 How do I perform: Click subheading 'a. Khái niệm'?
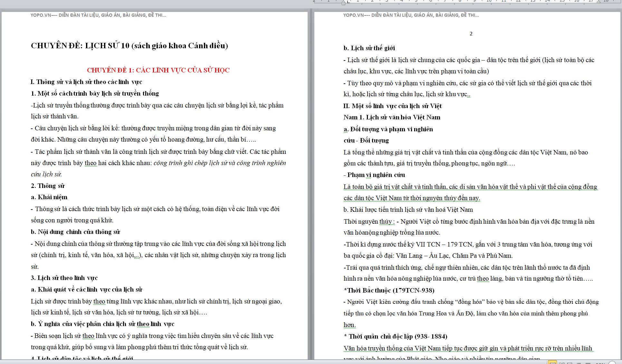[49, 197]
